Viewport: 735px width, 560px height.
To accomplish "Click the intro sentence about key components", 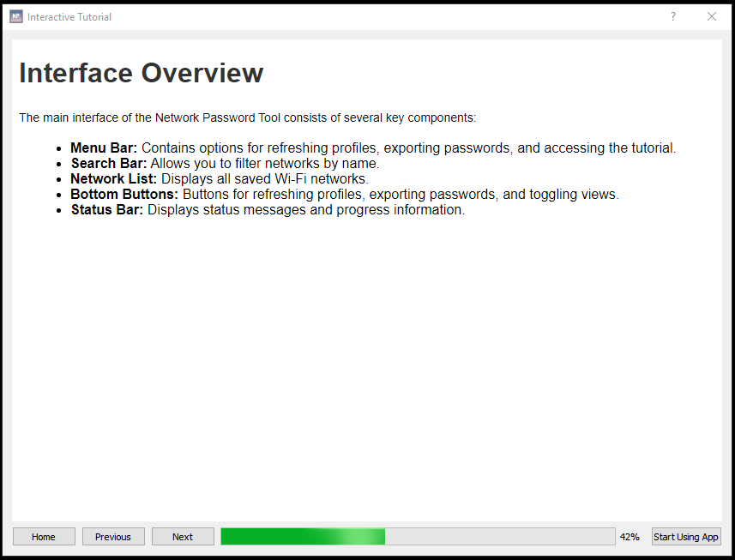I will click(x=247, y=117).
